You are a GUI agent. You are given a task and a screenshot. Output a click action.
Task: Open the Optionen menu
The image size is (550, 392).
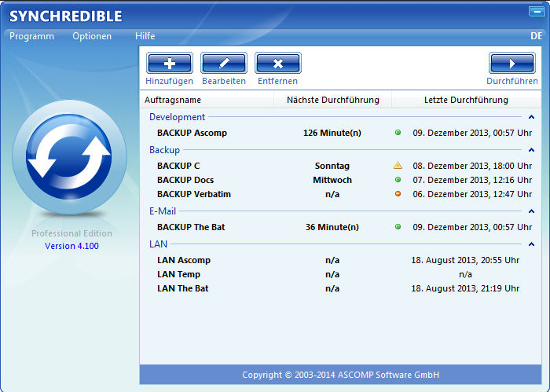tap(92, 36)
